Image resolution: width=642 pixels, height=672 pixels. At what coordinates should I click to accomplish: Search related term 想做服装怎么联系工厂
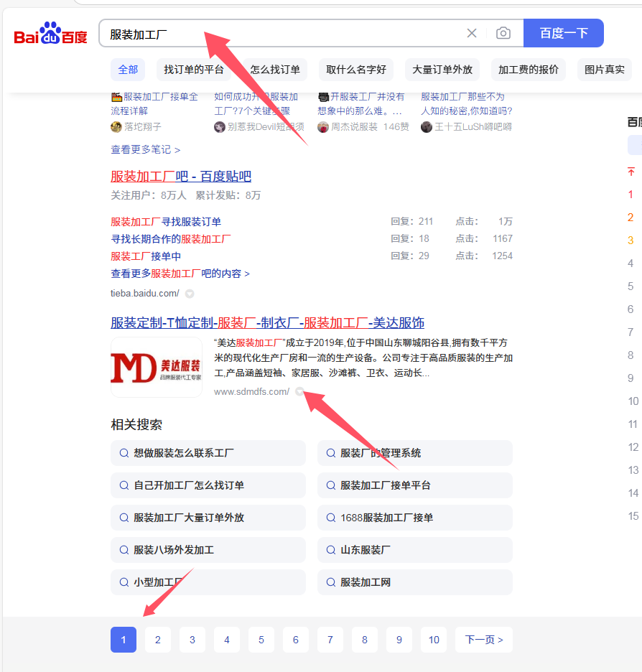(208, 453)
